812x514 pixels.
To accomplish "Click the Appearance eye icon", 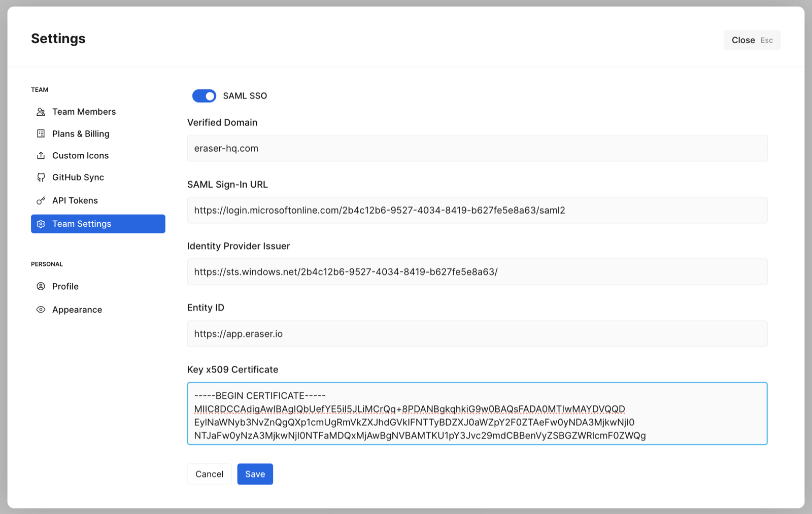I will 41,310.
